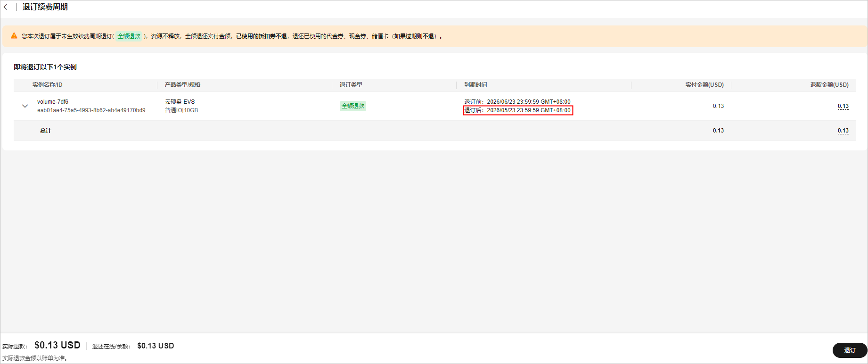This screenshot has height=364, width=868.
Task: Select the instance name volume-7df6
Action: [x=53, y=102]
